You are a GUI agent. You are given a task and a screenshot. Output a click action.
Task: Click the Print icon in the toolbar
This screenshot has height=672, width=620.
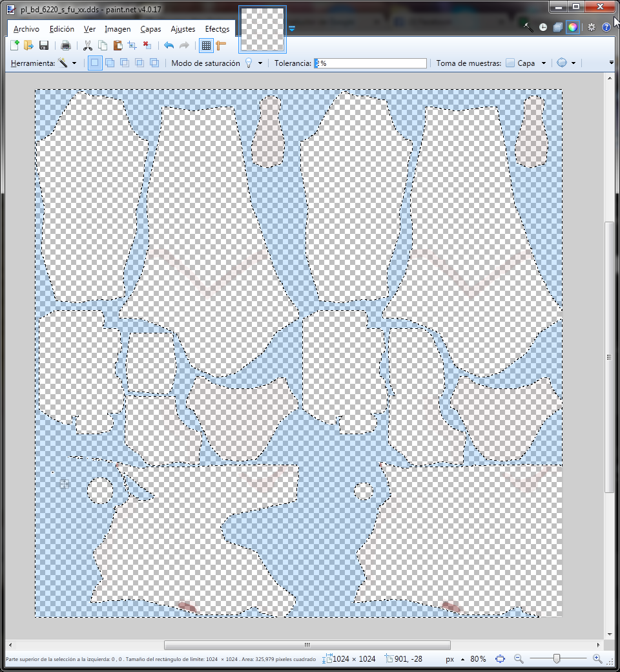(x=65, y=45)
